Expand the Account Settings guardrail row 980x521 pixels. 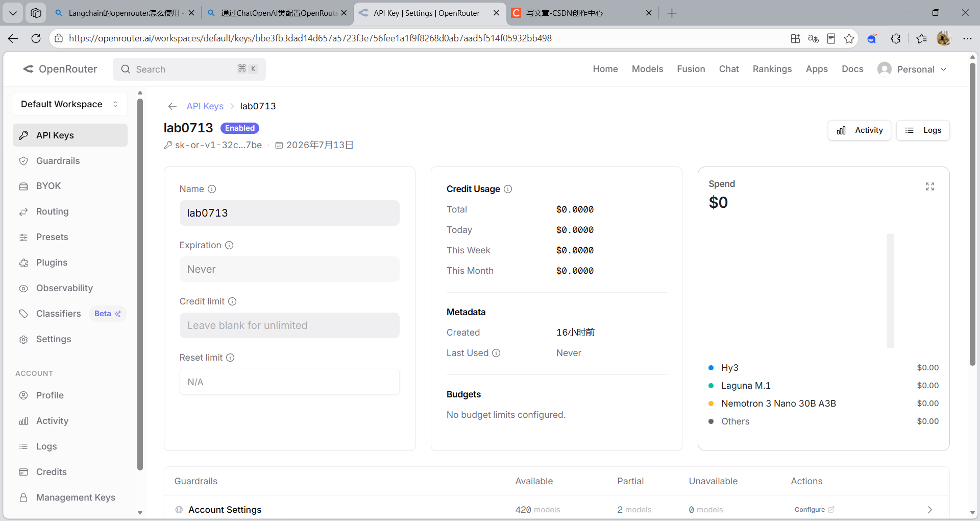pyautogui.click(x=929, y=510)
